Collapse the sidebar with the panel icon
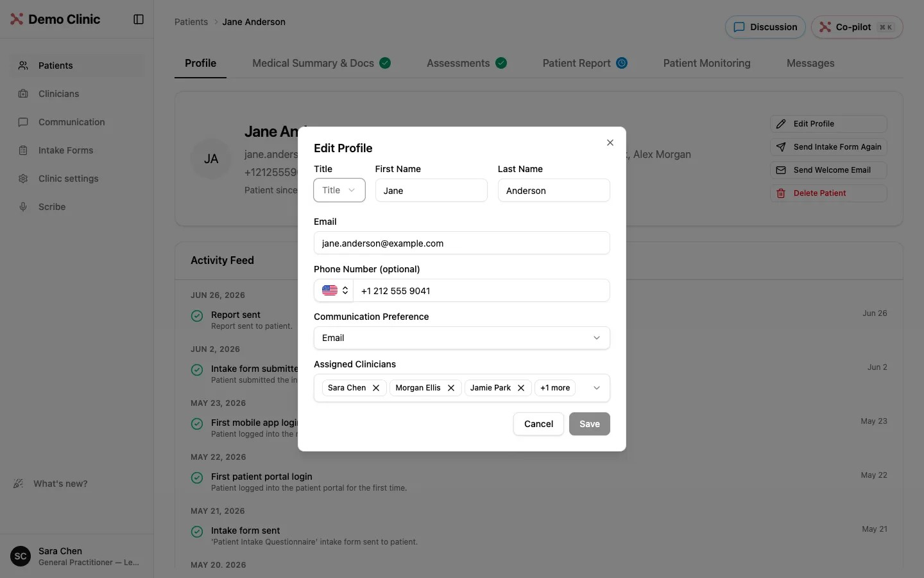Viewport: 924px width, 578px height. [139, 19]
